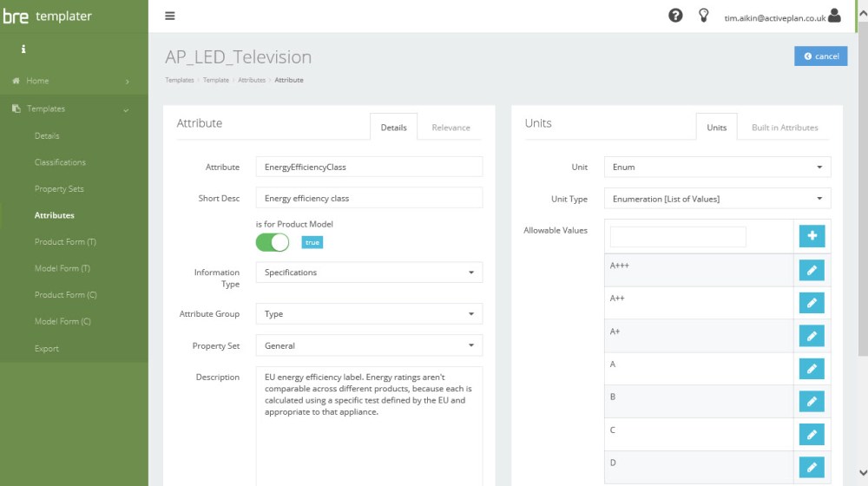Open Product Form (T) sidebar item
Image resolution: width=868 pixels, height=486 pixels.
[65, 242]
